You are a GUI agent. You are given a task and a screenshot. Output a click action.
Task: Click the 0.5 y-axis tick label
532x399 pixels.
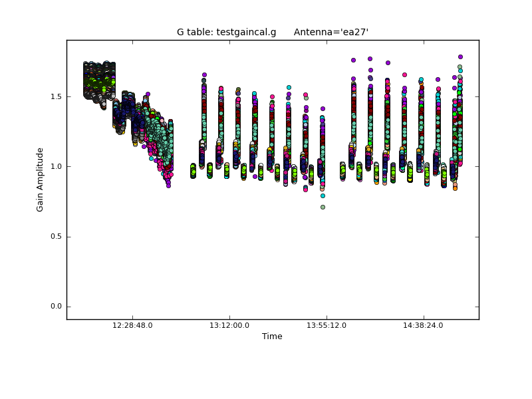coord(57,237)
